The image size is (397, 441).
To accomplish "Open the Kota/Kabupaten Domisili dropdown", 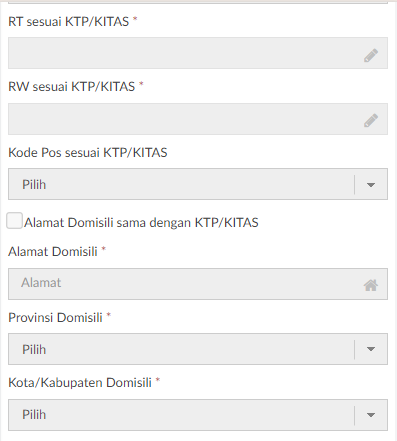I will tap(198, 415).
